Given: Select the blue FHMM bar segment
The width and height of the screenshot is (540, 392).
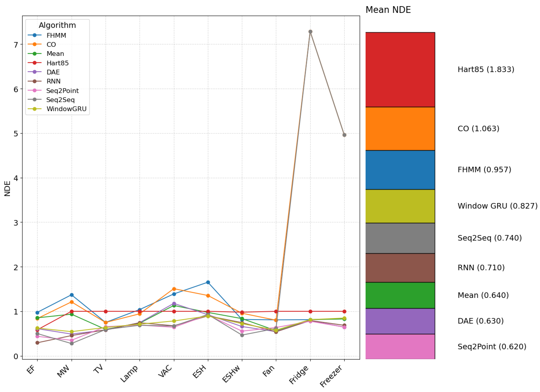Looking at the screenshot, I should (400, 170).
